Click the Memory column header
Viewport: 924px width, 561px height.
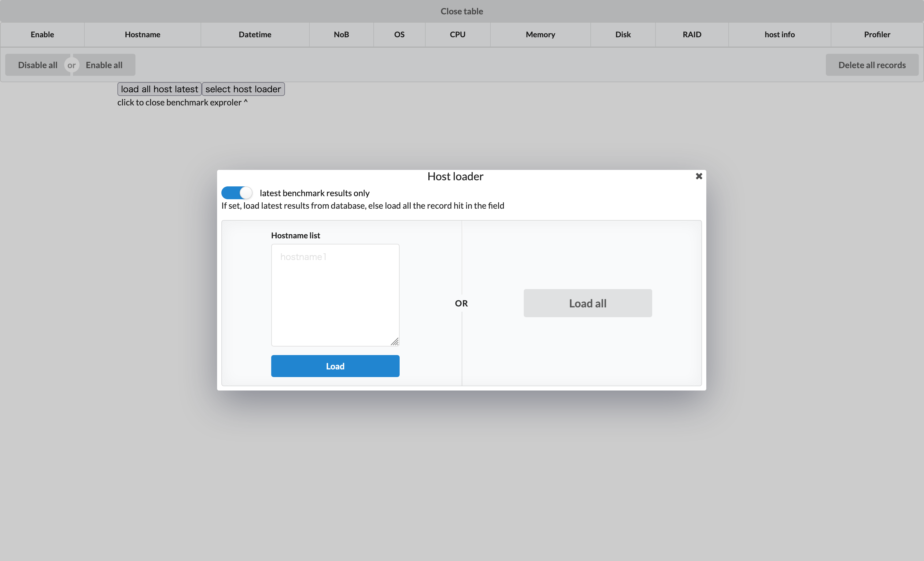(x=540, y=35)
